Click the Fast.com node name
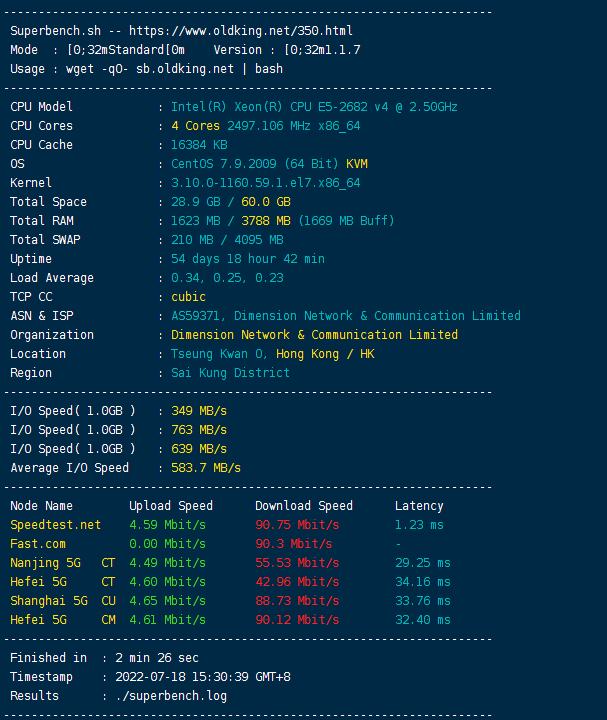 coord(38,544)
